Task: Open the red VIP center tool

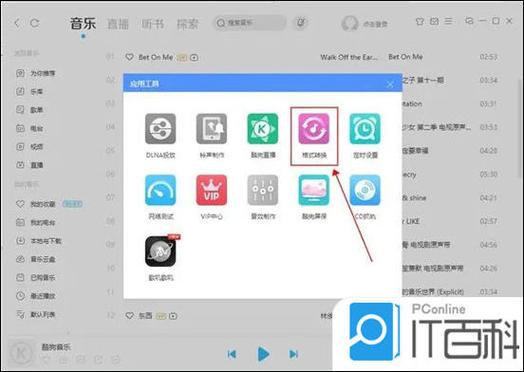Action: (212, 190)
